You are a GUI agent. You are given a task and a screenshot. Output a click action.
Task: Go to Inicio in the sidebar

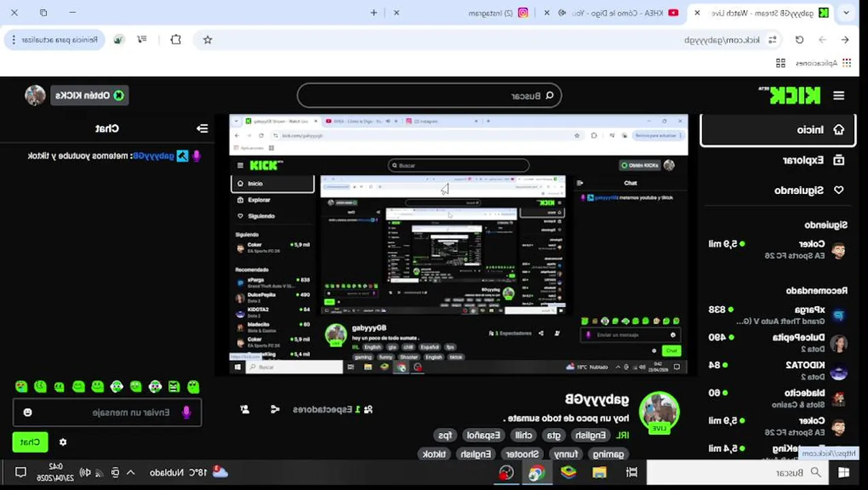(777, 129)
